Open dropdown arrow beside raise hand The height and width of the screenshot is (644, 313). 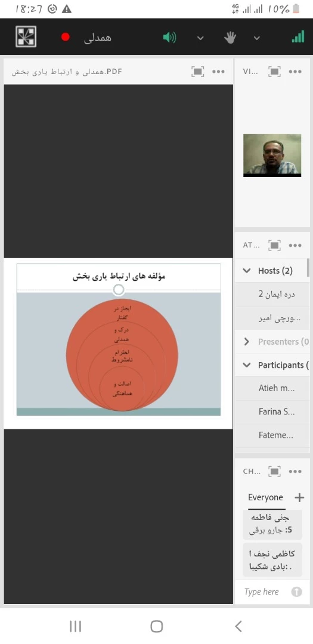[x=257, y=38]
